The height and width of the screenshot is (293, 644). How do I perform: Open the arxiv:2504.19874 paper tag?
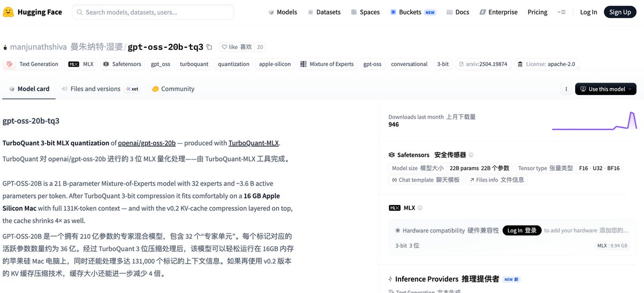[483, 64]
